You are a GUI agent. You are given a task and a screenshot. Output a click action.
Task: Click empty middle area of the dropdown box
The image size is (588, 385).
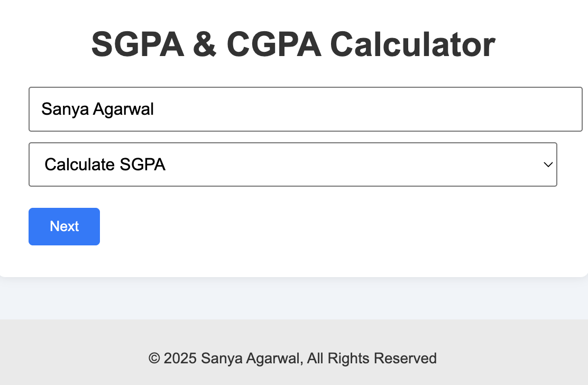click(344, 164)
